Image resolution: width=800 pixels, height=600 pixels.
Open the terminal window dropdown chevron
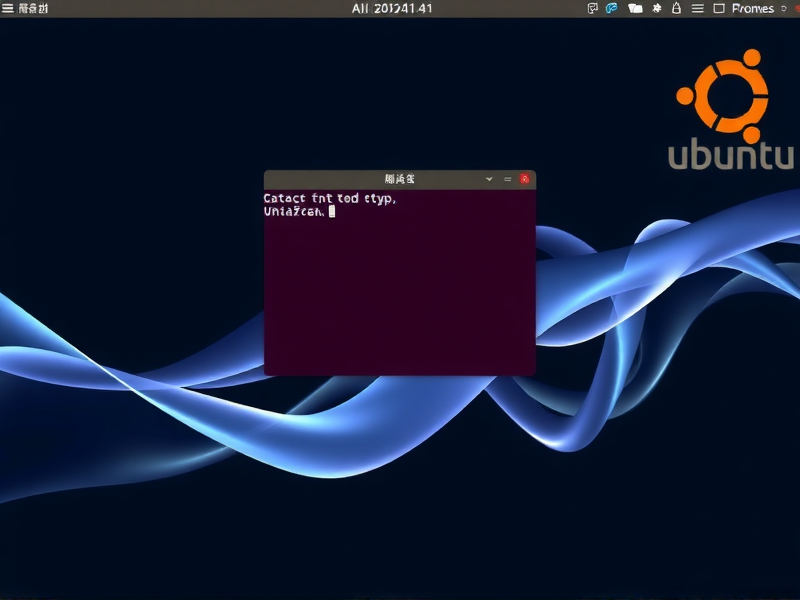489,178
